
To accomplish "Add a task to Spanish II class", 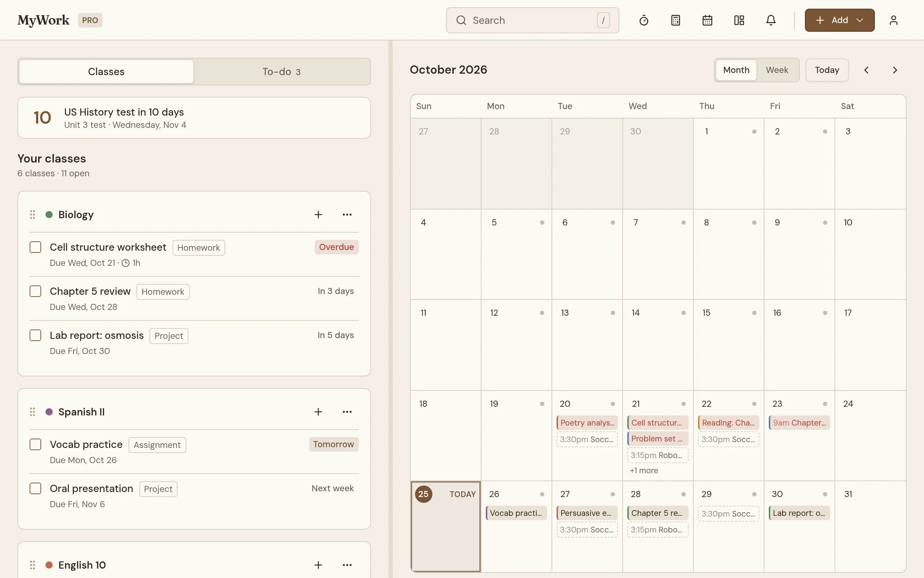I will [x=318, y=412].
